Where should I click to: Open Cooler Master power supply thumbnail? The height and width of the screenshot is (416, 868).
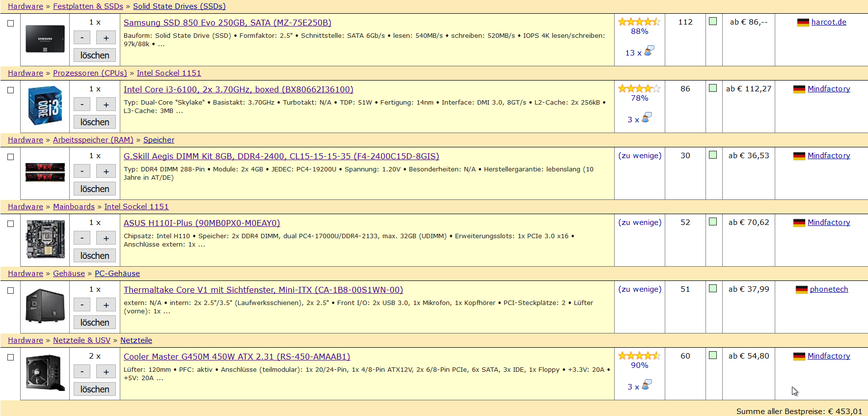point(45,373)
